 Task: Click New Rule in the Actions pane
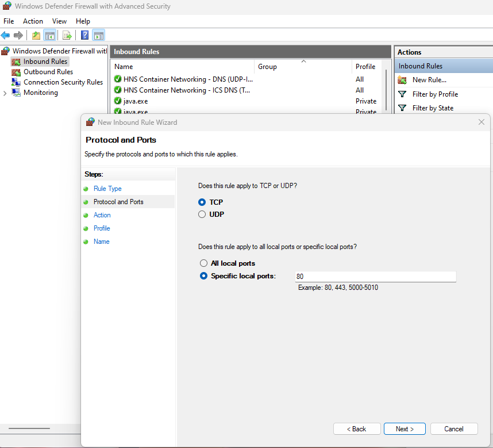coord(429,80)
